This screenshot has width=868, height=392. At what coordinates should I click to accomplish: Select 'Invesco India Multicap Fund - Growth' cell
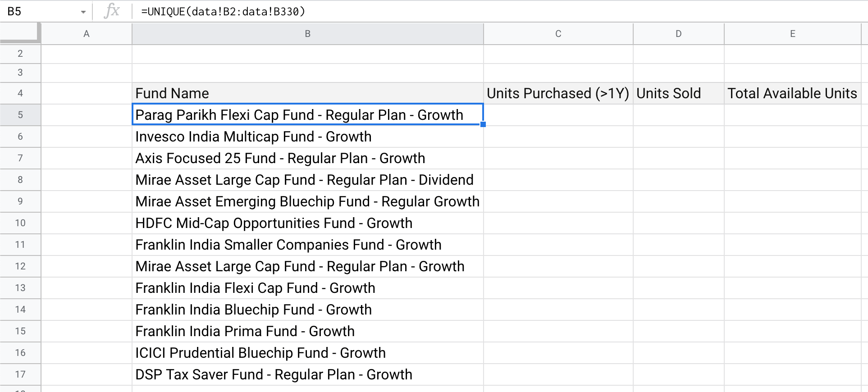click(x=308, y=137)
